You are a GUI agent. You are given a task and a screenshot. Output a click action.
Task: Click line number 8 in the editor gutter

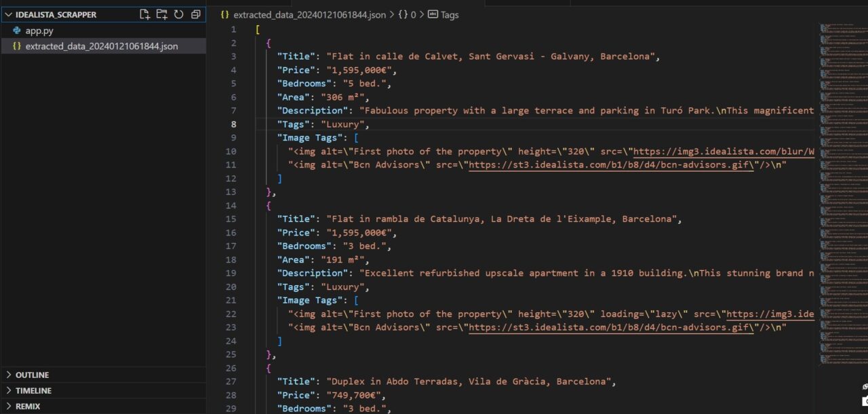click(x=233, y=124)
